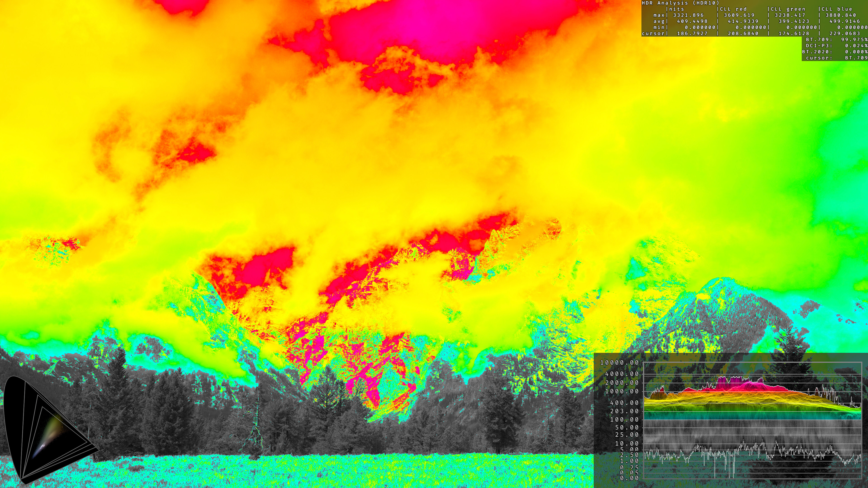Screen dimensions: 868x488
Task: Click the luminance waveform graph
Action: coord(752,420)
